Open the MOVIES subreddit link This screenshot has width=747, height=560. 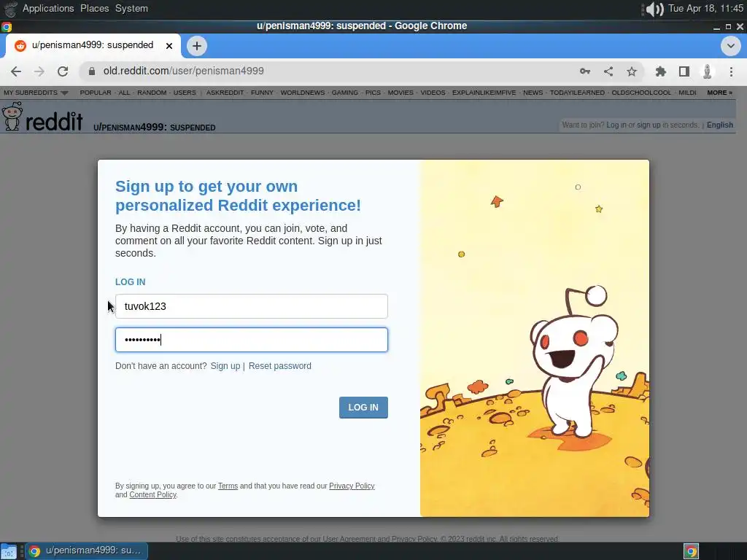[400, 93]
